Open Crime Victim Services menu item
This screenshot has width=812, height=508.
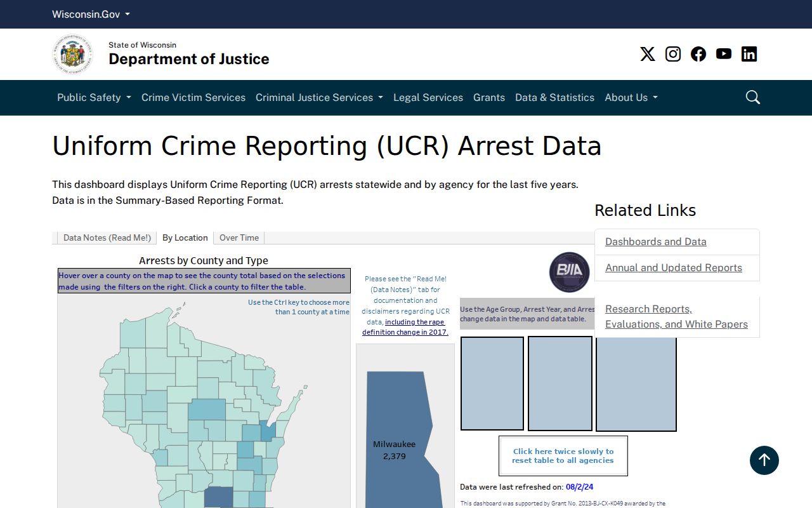[193, 97]
